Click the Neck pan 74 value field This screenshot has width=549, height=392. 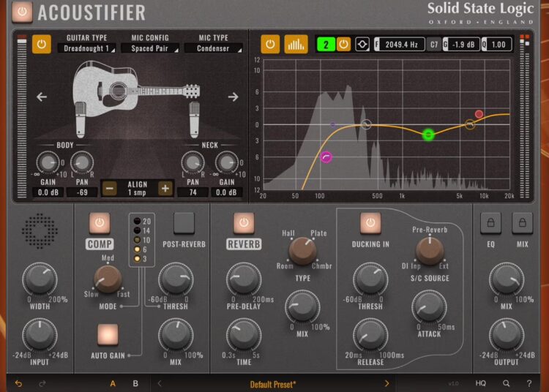point(193,192)
